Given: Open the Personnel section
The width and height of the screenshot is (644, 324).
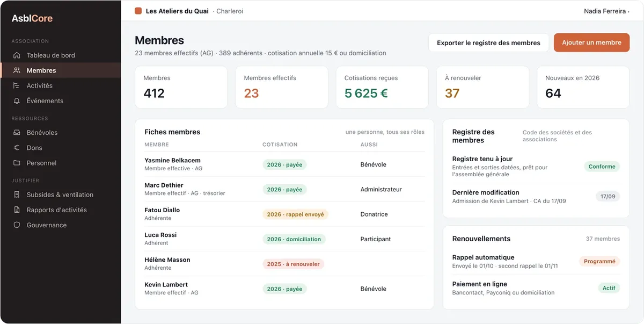Looking at the screenshot, I should [60, 163].
